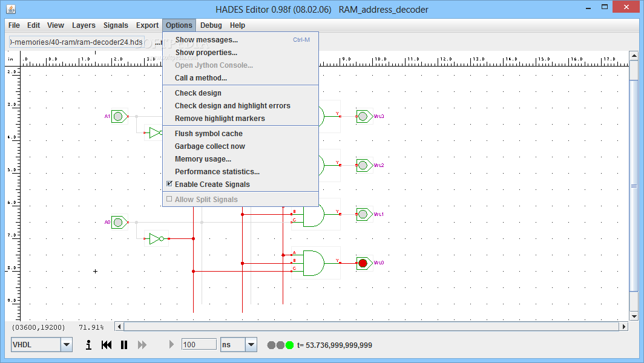Viewport: 644px width, 363px height.
Task: Select Call a method... entry
Action: (241, 78)
